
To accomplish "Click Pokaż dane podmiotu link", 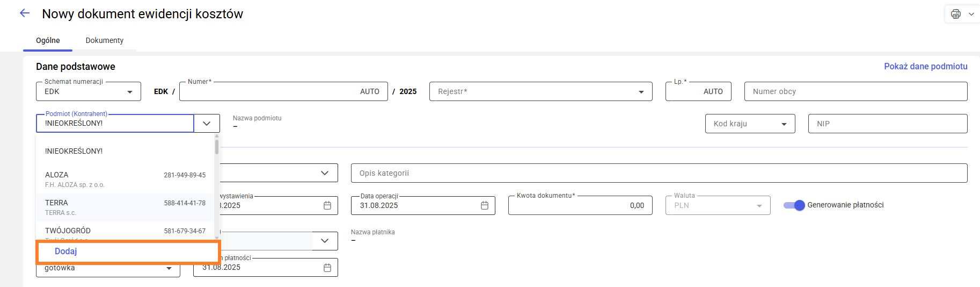I will click(x=925, y=66).
